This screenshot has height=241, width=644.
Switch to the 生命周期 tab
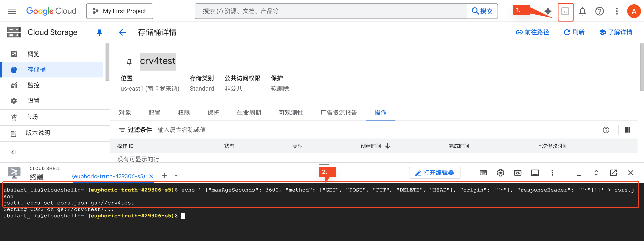[249, 113]
